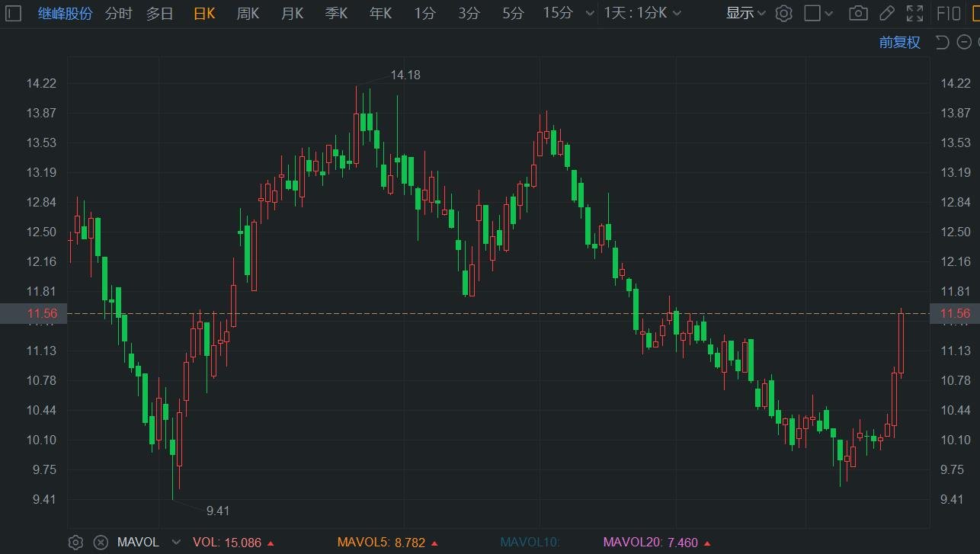Expand the MAVOL indicator dropdown
The height and width of the screenshot is (554, 980).
pyautogui.click(x=176, y=543)
